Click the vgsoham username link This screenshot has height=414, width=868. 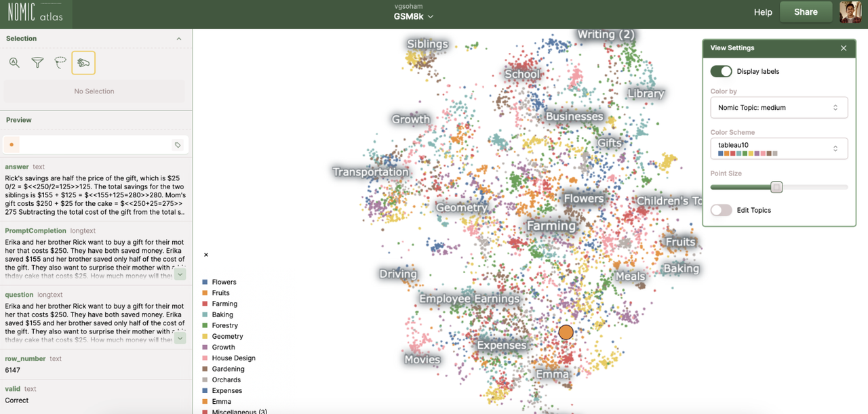(x=408, y=5)
